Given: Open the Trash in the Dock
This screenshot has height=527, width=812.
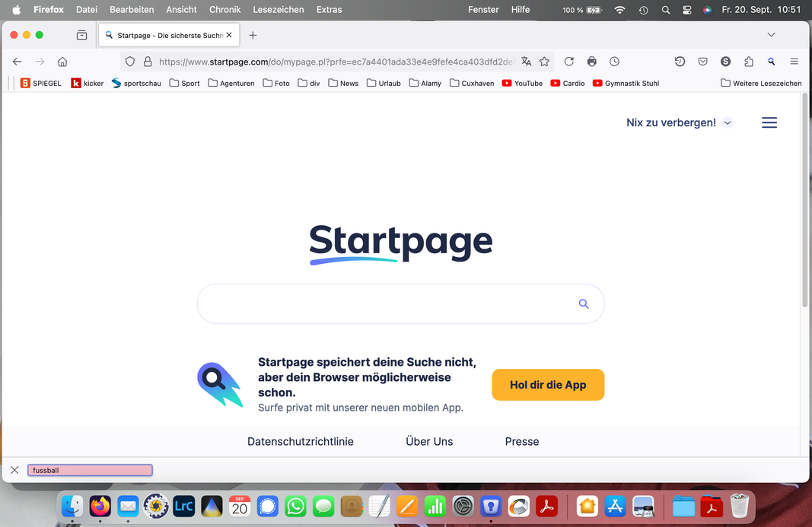Looking at the screenshot, I should point(740,506).
